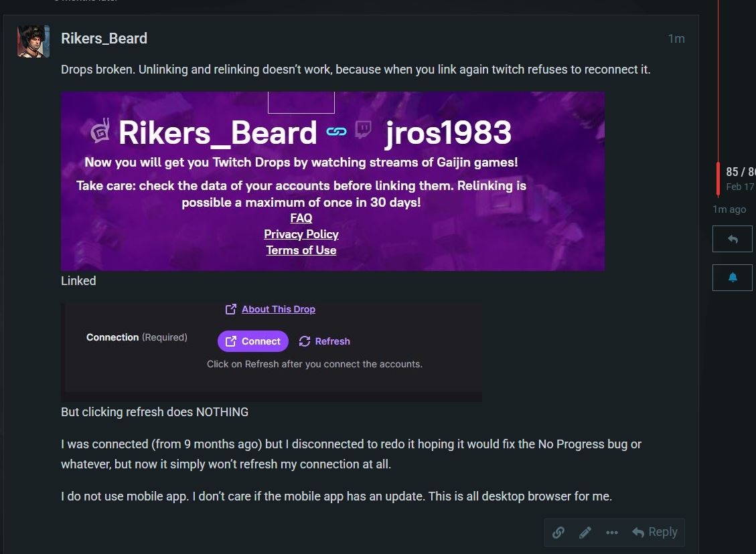
Task: Open the three-dots more actions menu
Action: pos(612,533)
